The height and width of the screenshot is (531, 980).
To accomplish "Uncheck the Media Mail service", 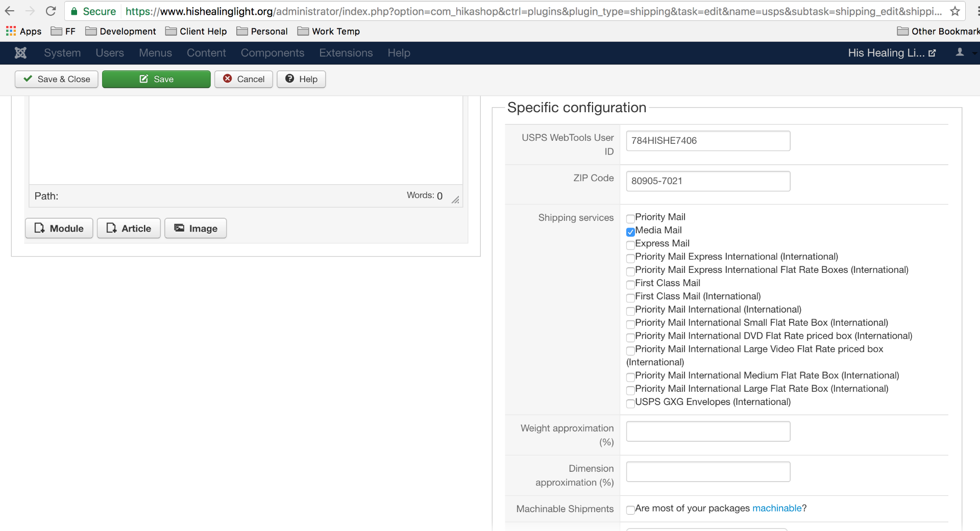I will 630,232.
